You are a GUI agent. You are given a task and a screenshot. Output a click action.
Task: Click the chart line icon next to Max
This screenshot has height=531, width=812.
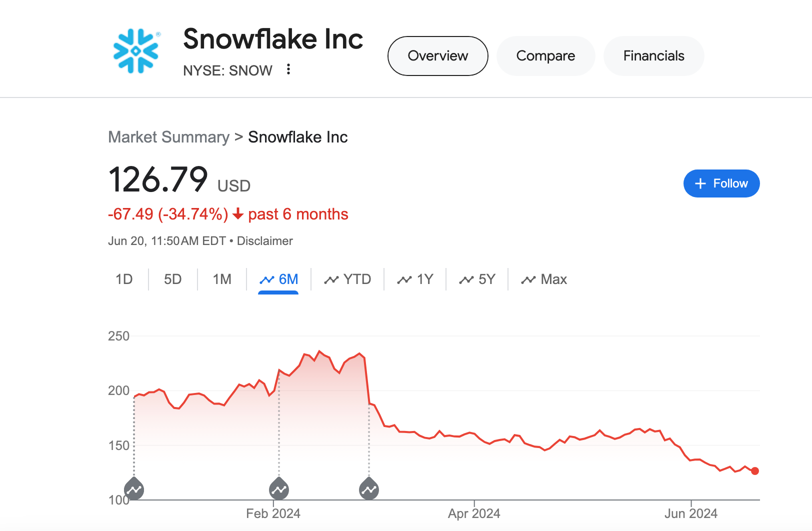point(528,279)
